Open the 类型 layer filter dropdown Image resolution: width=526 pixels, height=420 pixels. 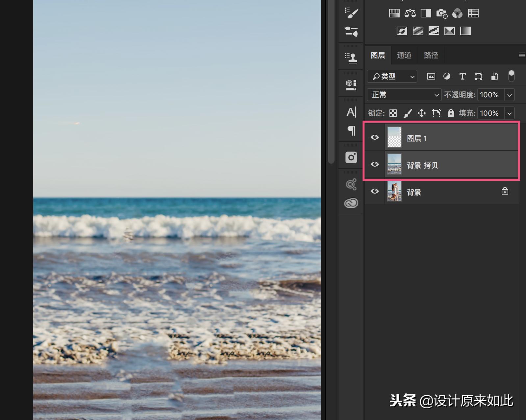[x=392, y=77]
